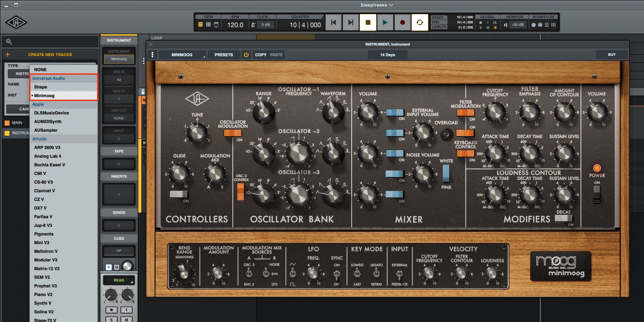Click inside the track search field
Image resolution: width=644 pixels, height=322 pixels.
tap(50, 42)
